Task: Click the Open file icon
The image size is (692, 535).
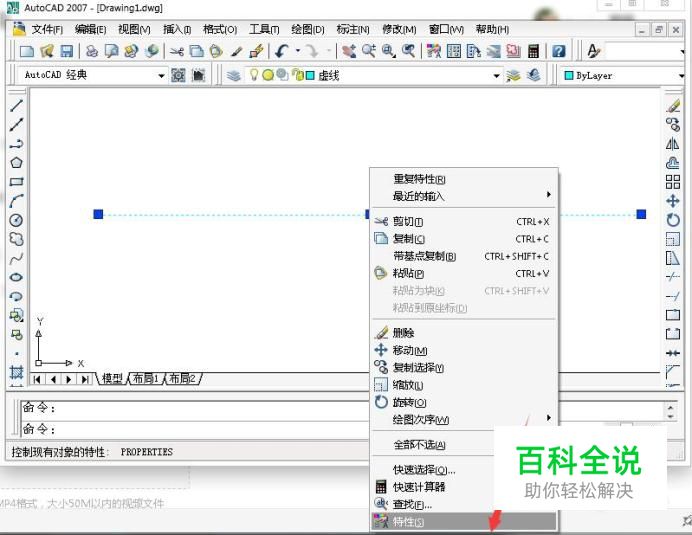Action: [x=47, y=51]
